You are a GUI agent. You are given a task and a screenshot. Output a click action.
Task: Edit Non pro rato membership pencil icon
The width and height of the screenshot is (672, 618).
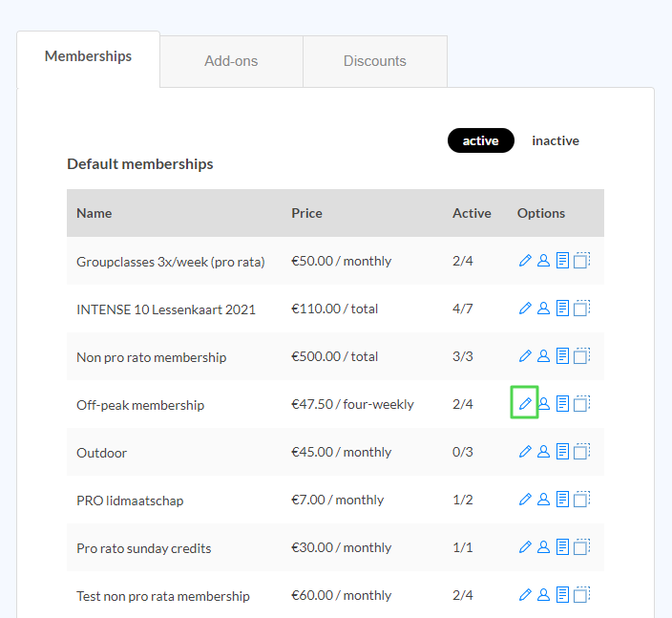coord(525,356)
